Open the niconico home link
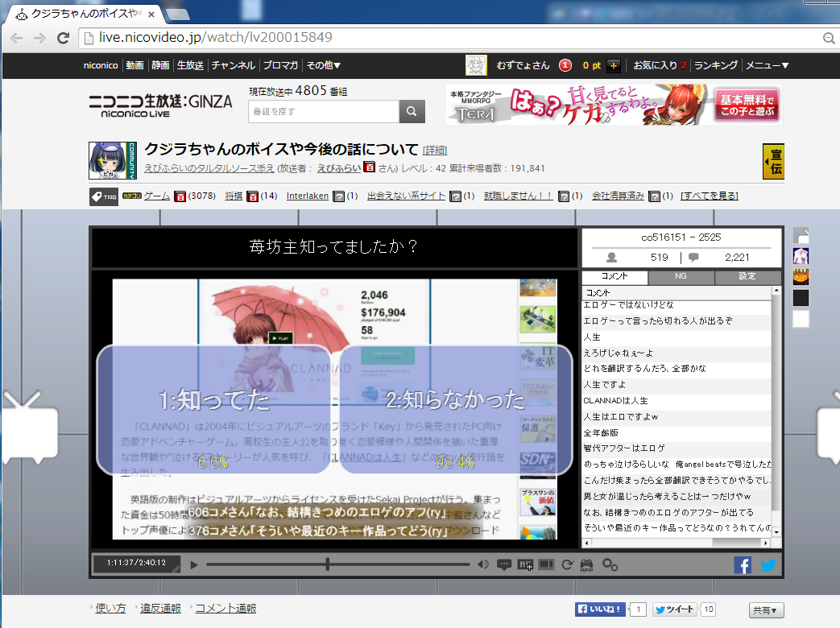The image size is (840, 628). coord(101,65)
